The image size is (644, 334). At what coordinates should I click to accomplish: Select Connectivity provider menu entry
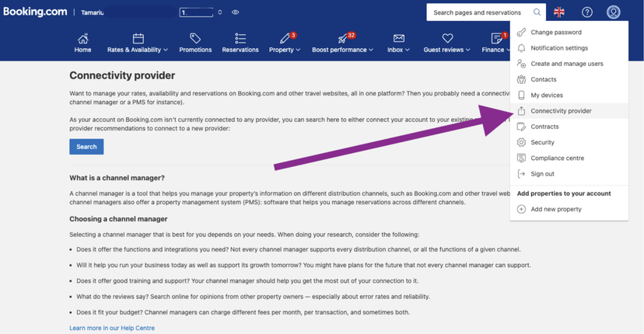pos(561,111)
